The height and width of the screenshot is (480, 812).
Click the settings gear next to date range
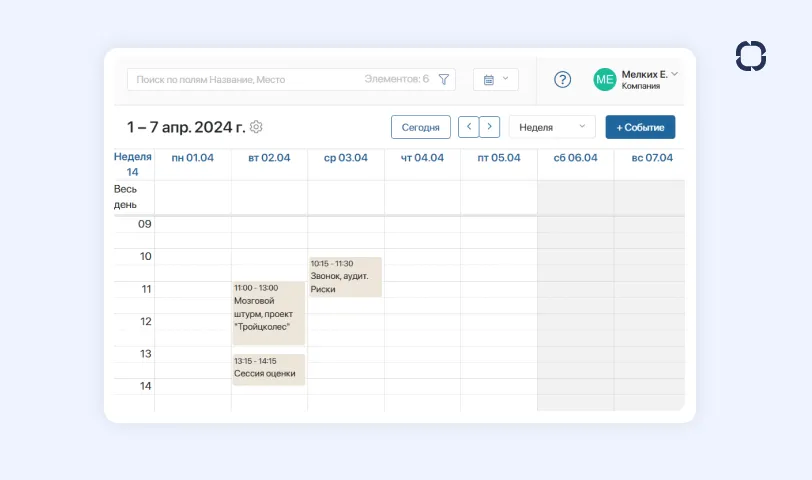[256, 127]
